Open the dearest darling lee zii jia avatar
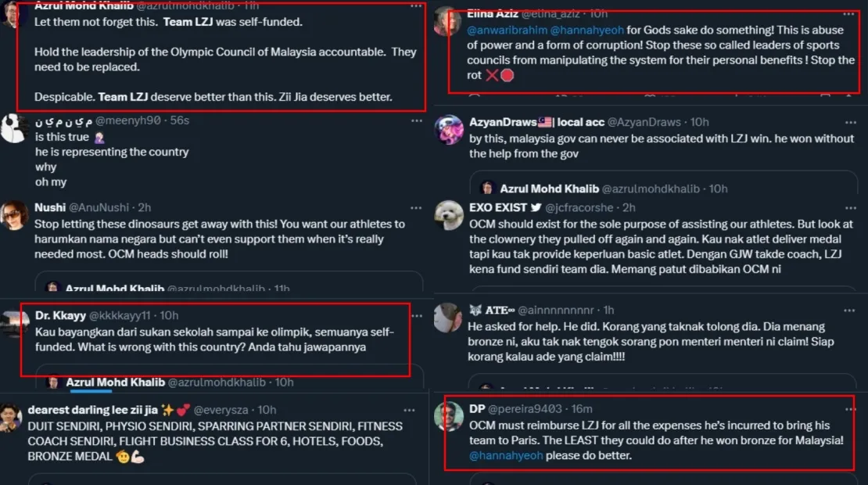This screenshot has height=485, width=868. point(11,418)
